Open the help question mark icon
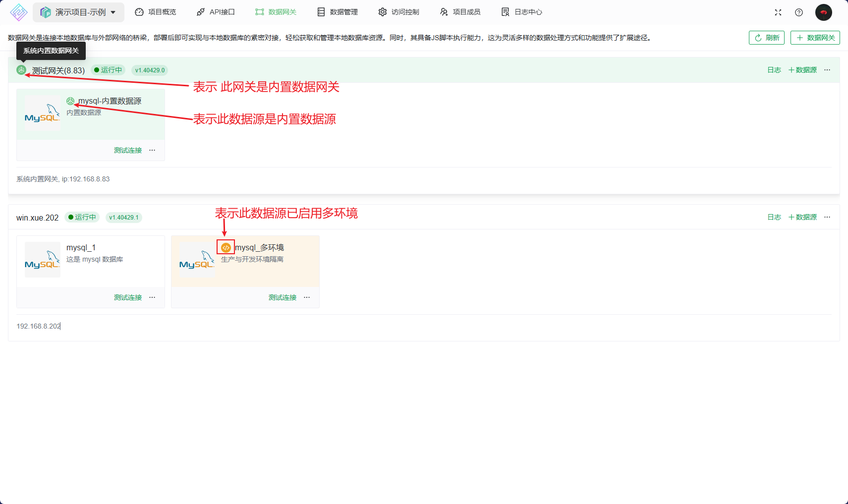This screenshot has height=504, width=848. pos(798,12)
